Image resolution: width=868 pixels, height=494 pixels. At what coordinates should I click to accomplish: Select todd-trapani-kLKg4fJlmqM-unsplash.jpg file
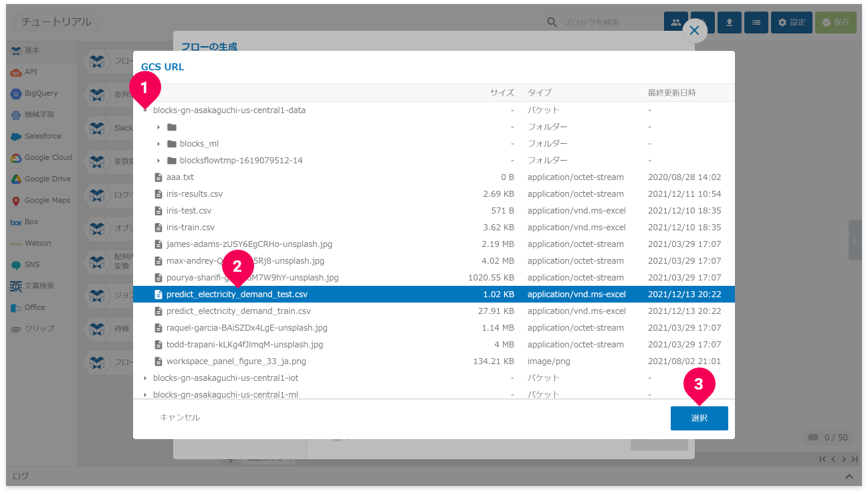[x=434, y=345]
